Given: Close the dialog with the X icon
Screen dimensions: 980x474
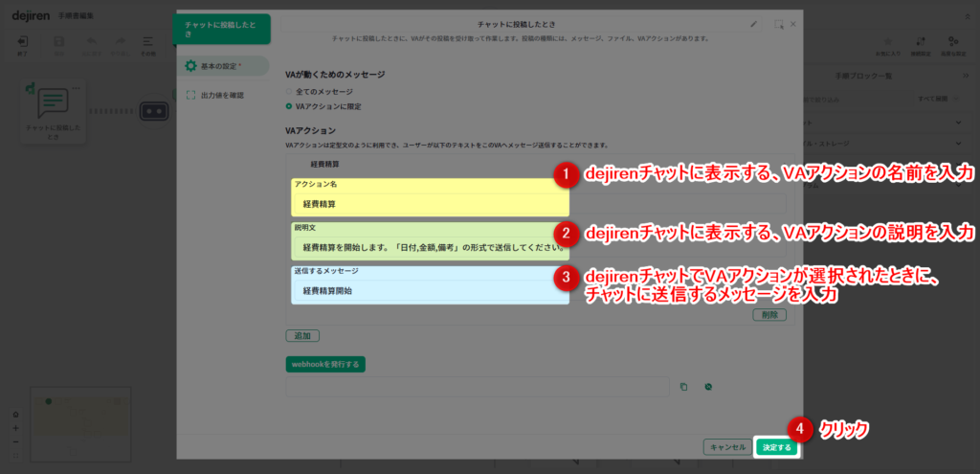Looking at the screenshot, I should 793,24.
